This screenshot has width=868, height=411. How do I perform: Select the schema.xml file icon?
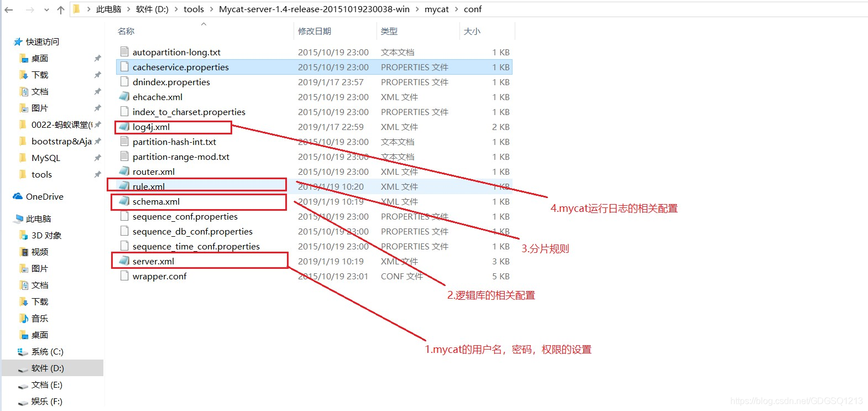tap(124, 201)
